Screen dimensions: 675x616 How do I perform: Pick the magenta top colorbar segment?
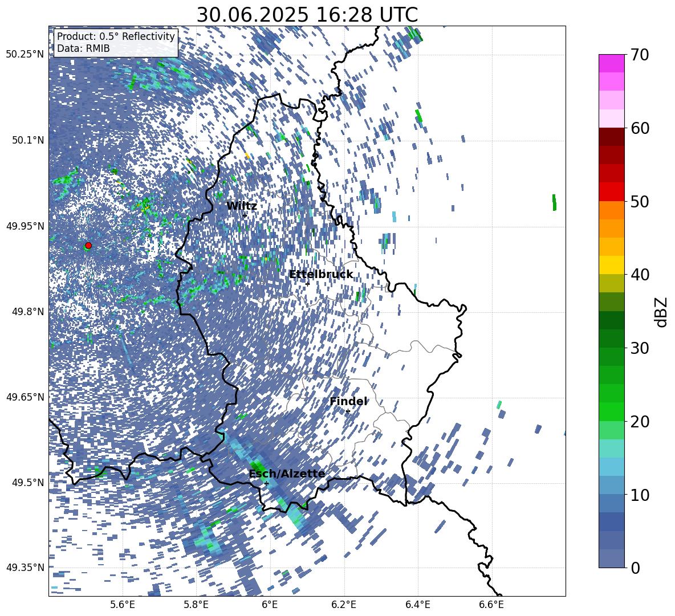pos(611,63)
